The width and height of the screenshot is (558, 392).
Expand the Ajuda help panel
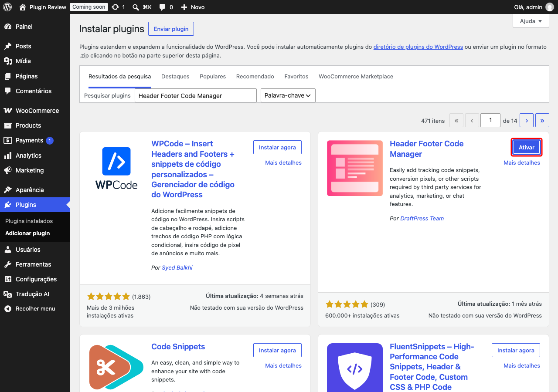tap(531, 21)
